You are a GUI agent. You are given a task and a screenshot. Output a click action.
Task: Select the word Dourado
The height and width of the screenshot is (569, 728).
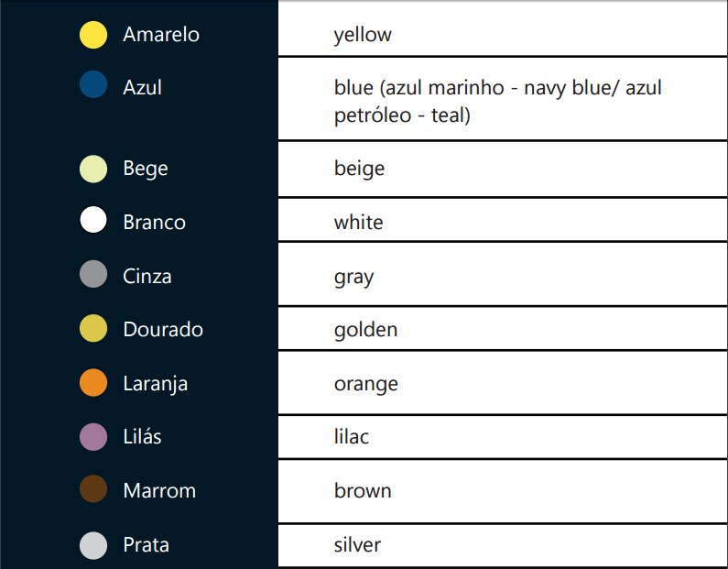(163, 329)
